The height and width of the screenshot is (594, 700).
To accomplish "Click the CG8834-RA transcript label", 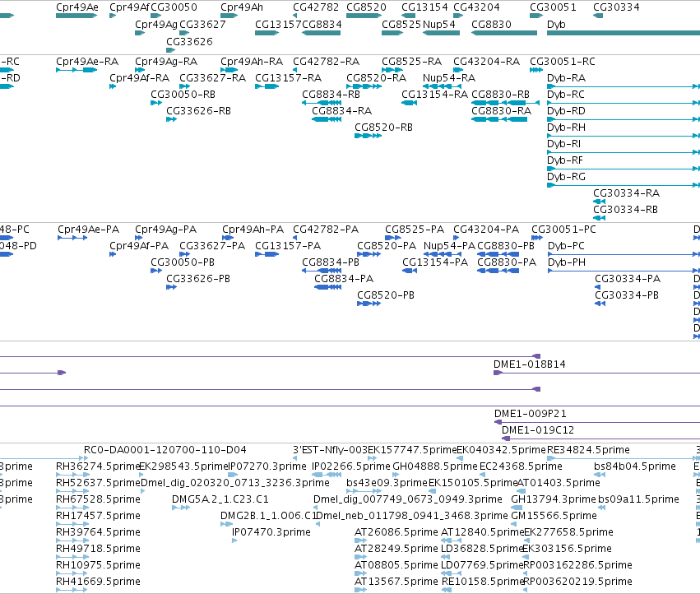I will point(341,111).
